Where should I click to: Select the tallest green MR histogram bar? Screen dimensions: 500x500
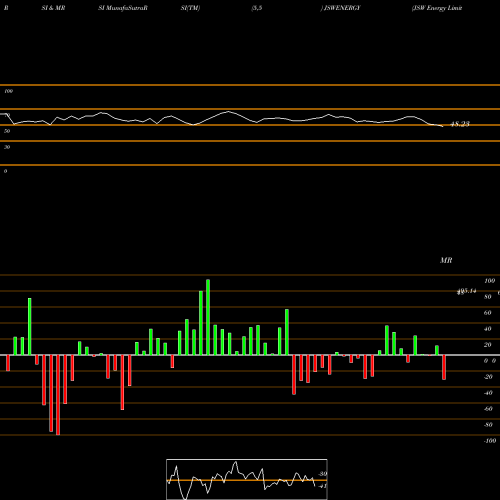(x=208, y=317)
